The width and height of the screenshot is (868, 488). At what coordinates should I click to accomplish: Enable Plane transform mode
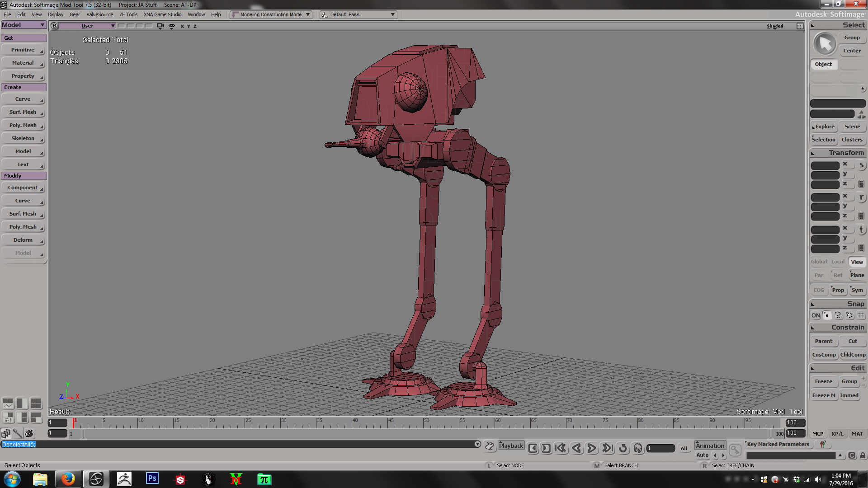(857, 275)
